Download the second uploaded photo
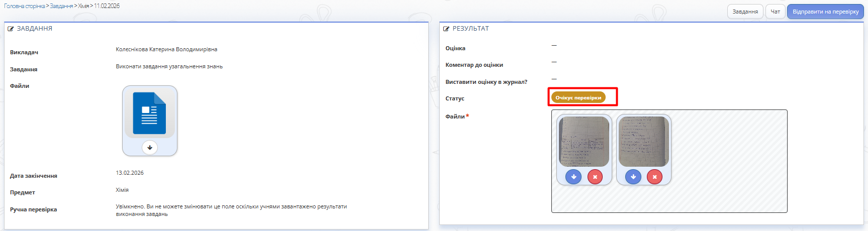Viewport: 868px width, 231px height. (633, 177)
